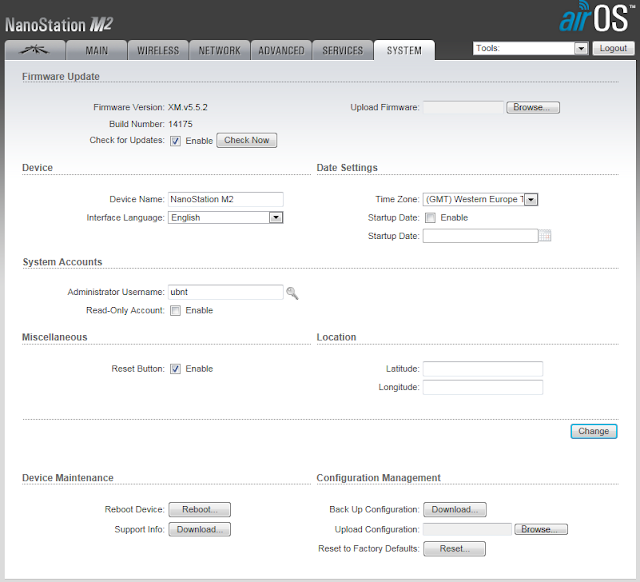Select the SYSTEM tab

[404, 50]
